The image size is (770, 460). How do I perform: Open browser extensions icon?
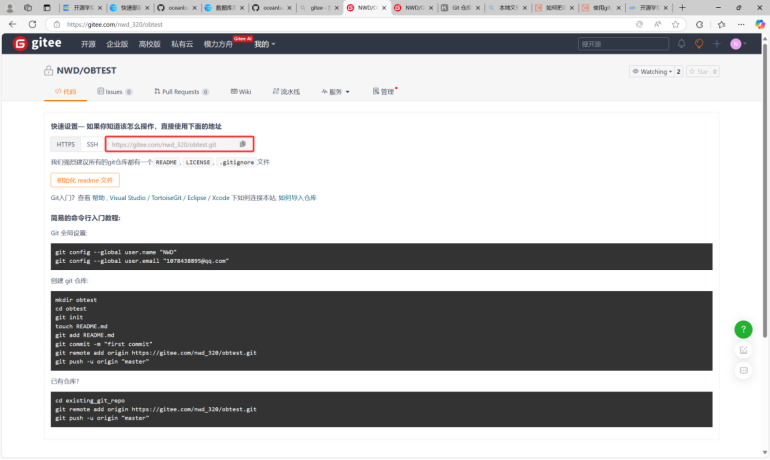tap(699, 24)
